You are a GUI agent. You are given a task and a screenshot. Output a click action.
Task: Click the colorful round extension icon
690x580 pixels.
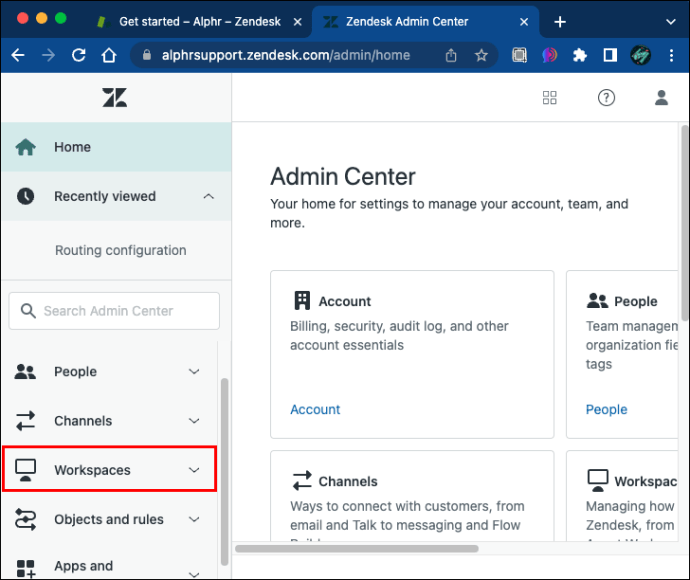click(549, 55)
